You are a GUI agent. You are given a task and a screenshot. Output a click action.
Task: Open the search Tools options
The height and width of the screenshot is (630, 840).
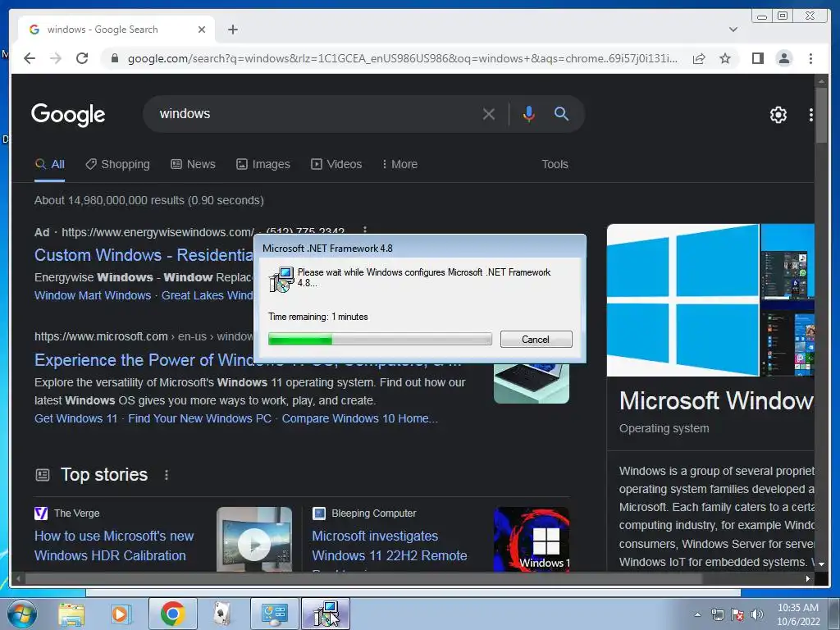(555, 164)
